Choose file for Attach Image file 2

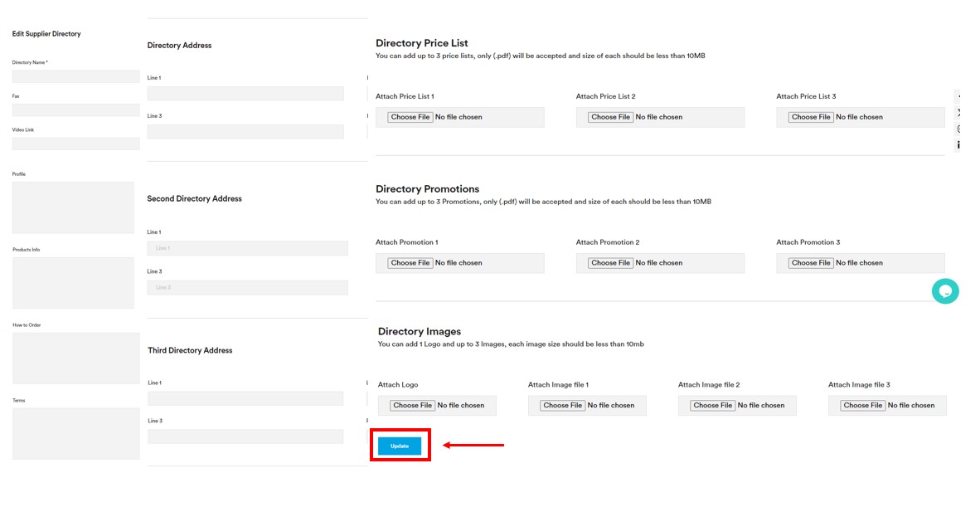point(713,406)
